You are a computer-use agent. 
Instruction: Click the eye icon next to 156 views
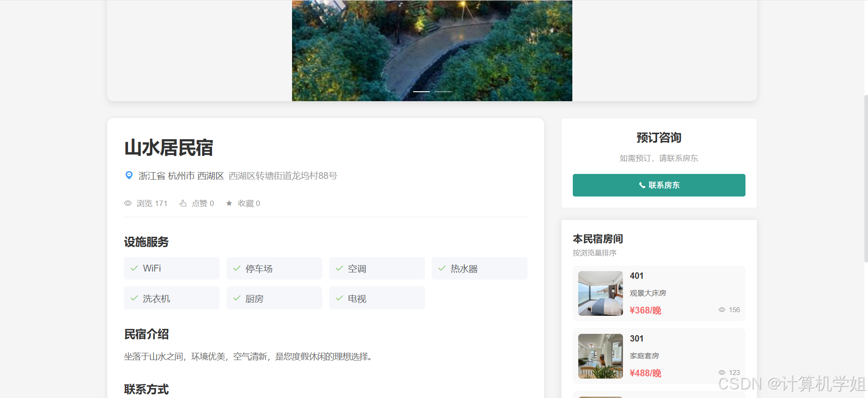click(722, 310)
